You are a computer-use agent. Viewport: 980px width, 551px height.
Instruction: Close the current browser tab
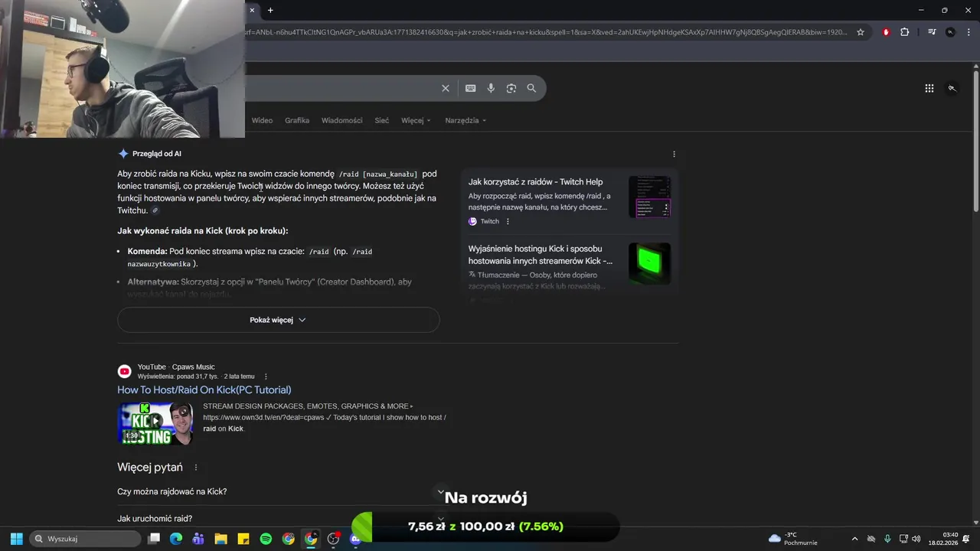252,10
